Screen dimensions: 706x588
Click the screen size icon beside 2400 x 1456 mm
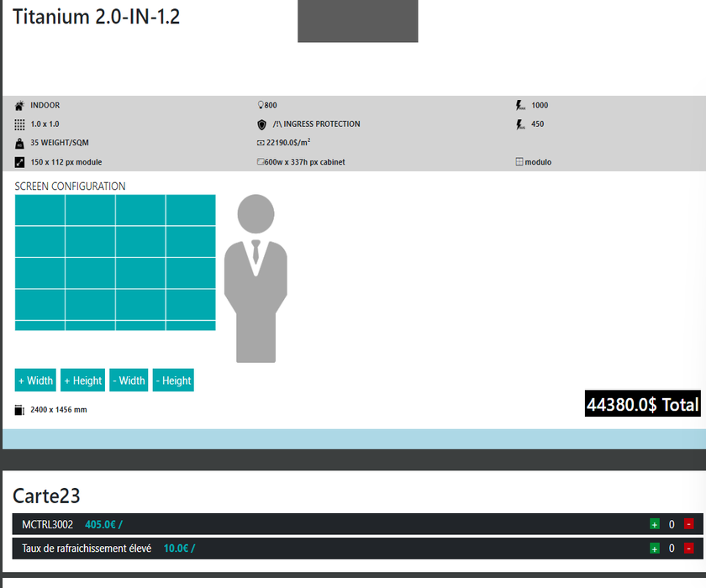click(x=19, y=410)
